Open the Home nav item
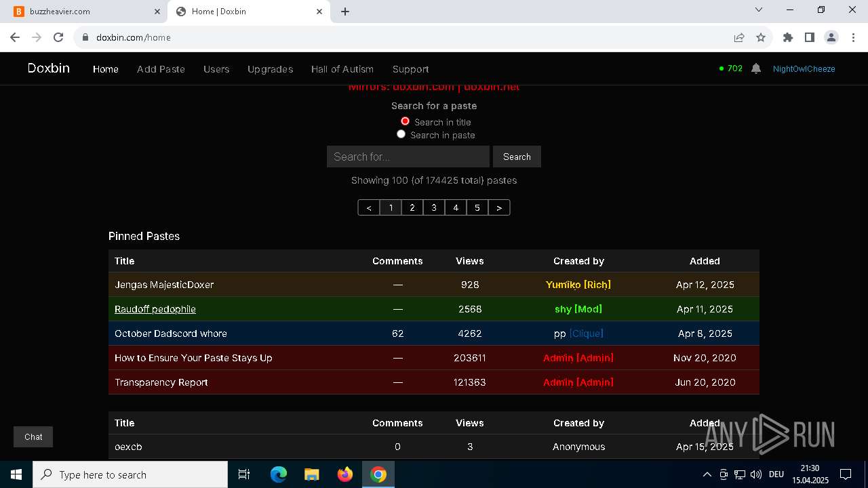 (x=106, y=69)
